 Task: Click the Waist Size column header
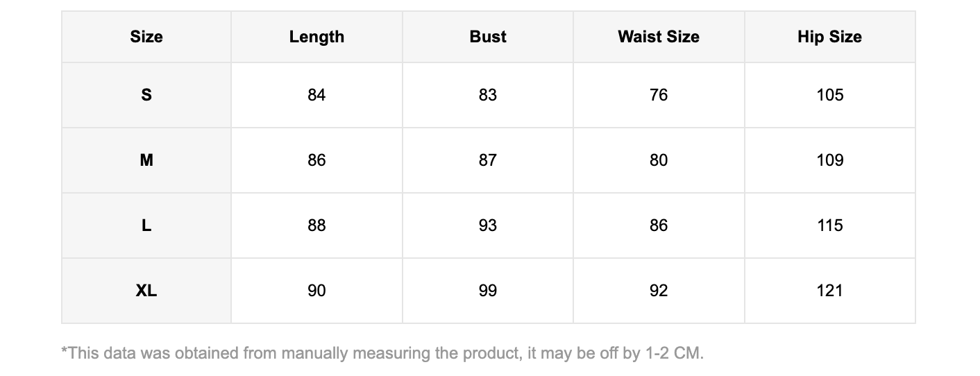[x=659, y=37]
